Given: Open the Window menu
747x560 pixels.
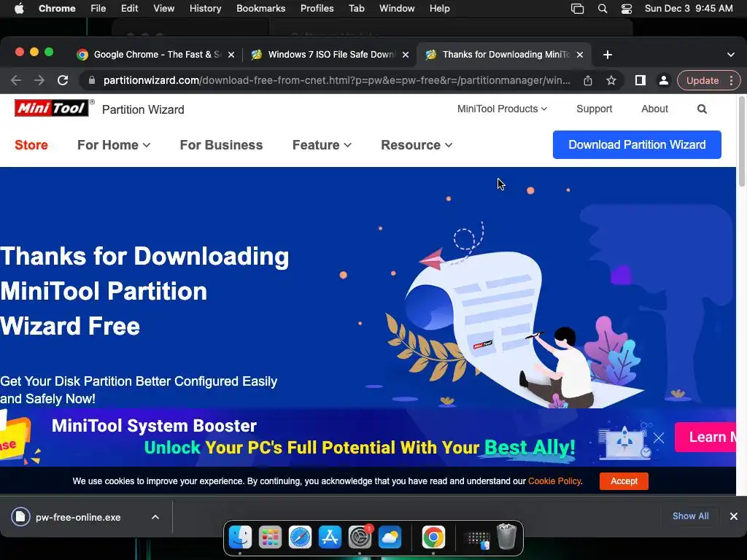Looking at the screenshot, I should pos(397,9).
